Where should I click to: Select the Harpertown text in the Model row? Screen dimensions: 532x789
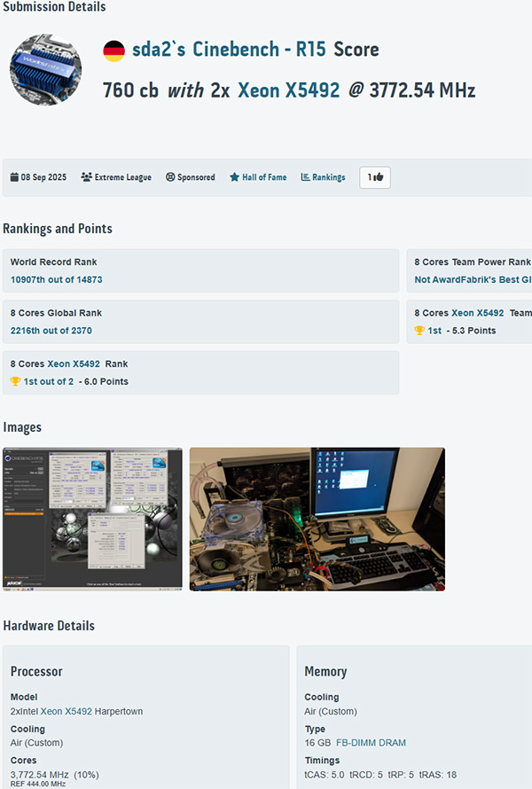coord(119,712)
